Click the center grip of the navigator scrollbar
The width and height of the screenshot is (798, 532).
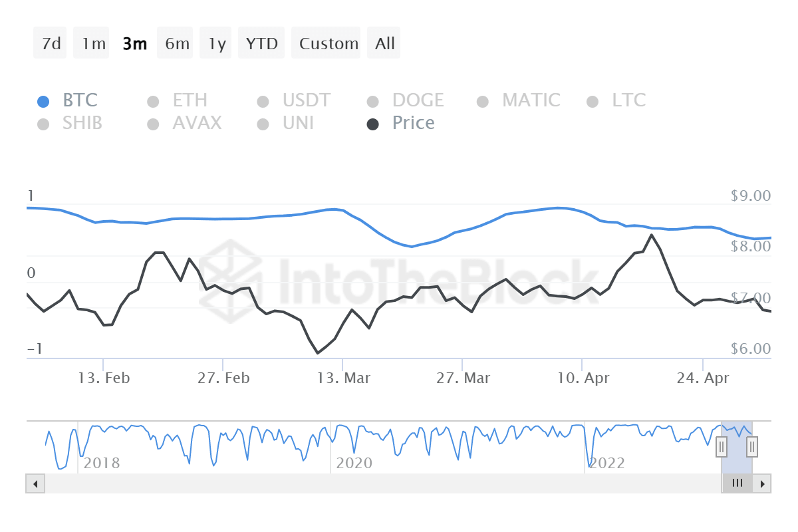coord(736,483)
